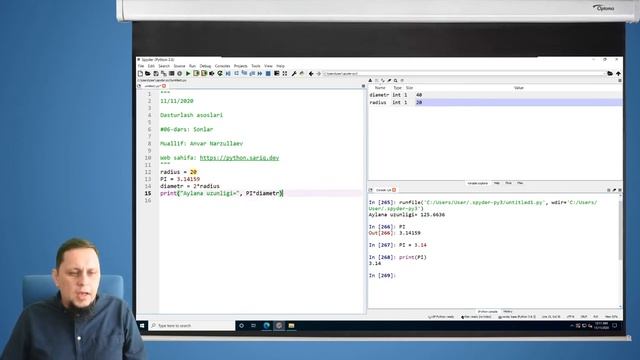Click the Run current cell icon
Viewport: 640px width, 360px height.
click(196, 73)
